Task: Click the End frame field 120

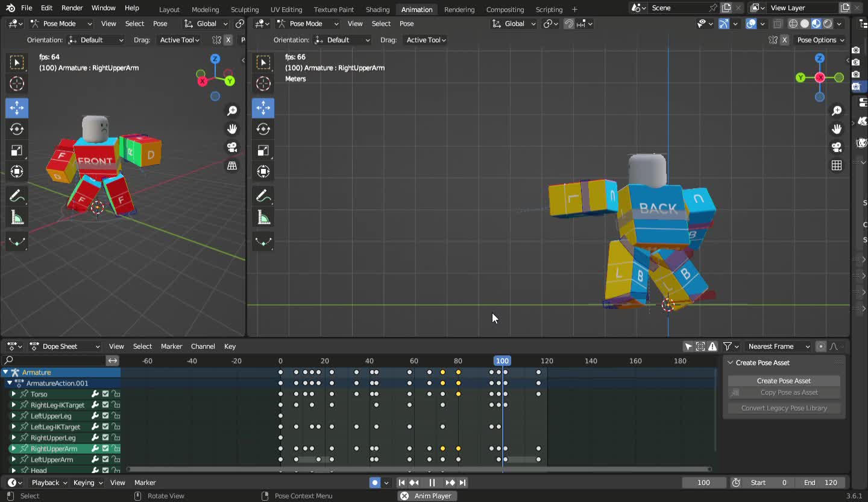Action: 820,483
